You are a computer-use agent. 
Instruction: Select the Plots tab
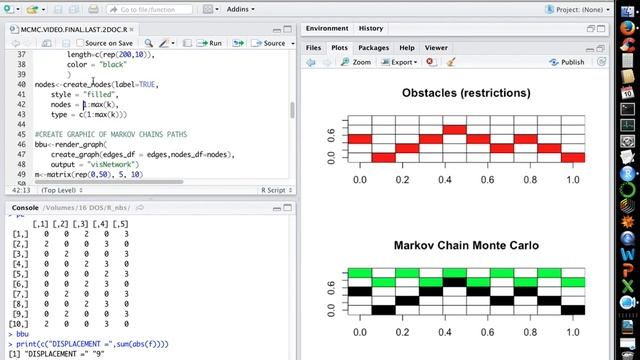coord(339,48)
